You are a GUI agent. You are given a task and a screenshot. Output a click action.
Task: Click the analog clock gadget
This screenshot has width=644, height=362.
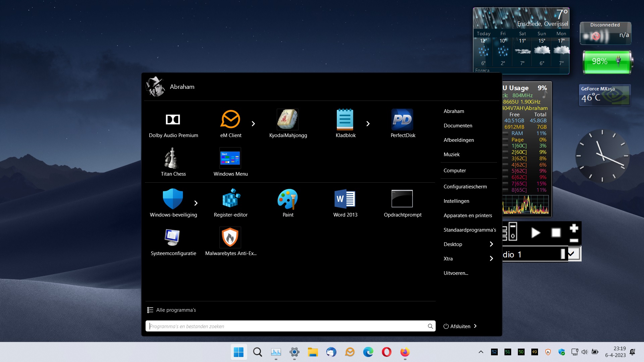click(602, 156)
